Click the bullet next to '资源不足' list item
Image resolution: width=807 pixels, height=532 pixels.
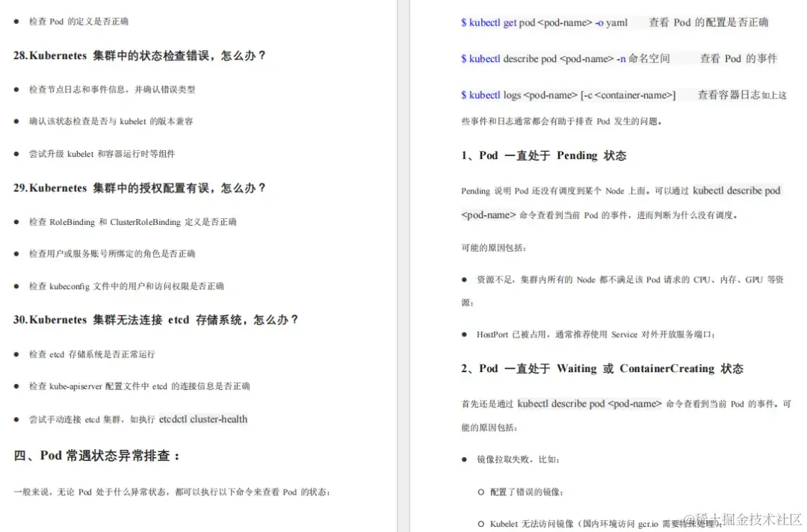[x=464, y=279]
